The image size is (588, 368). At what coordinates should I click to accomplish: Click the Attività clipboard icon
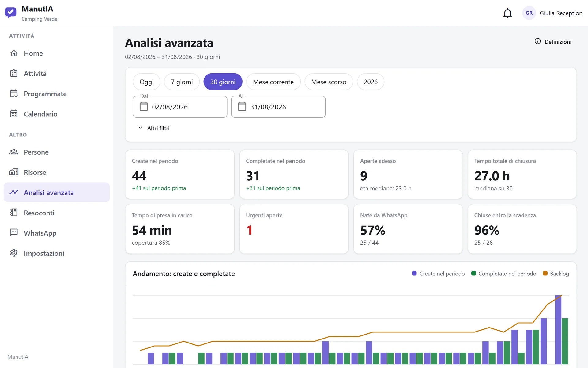[14, 73]
